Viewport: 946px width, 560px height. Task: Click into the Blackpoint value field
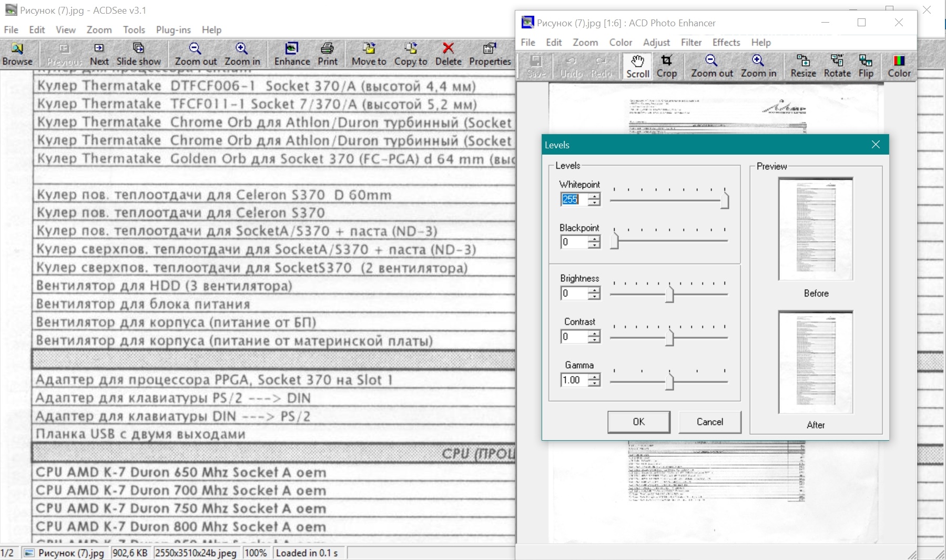(574, 242)
